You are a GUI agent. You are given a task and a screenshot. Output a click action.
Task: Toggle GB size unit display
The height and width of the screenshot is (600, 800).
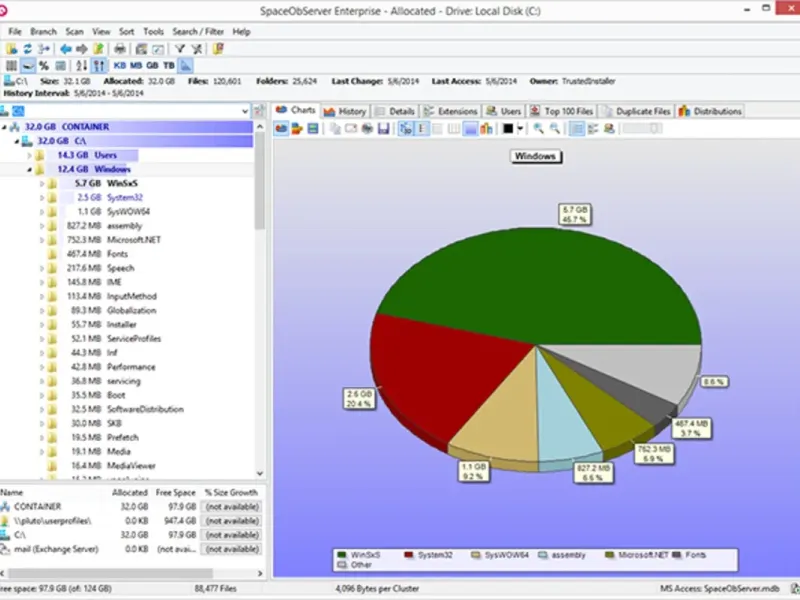(153, 65)
